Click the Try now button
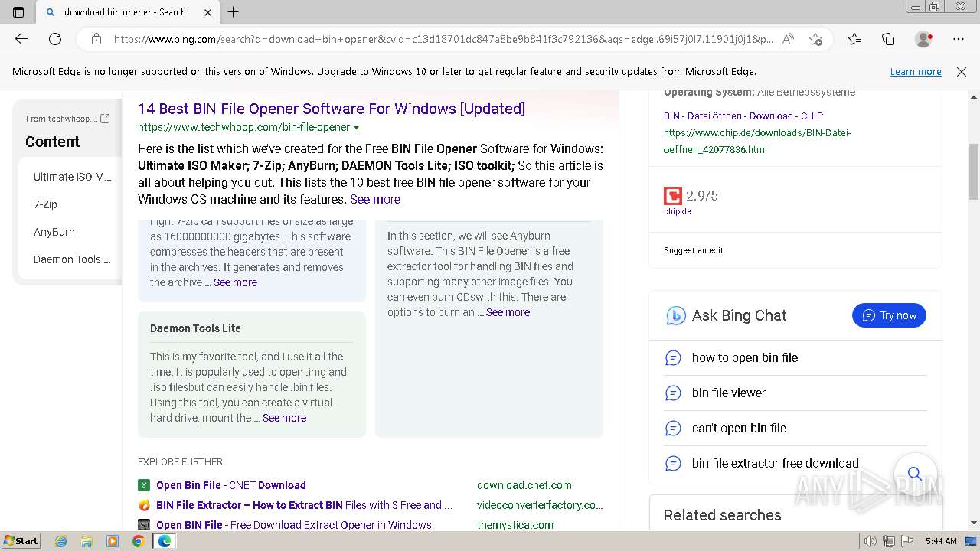Image resolution: width=980 pixels, height=551 pixels. 889,315
